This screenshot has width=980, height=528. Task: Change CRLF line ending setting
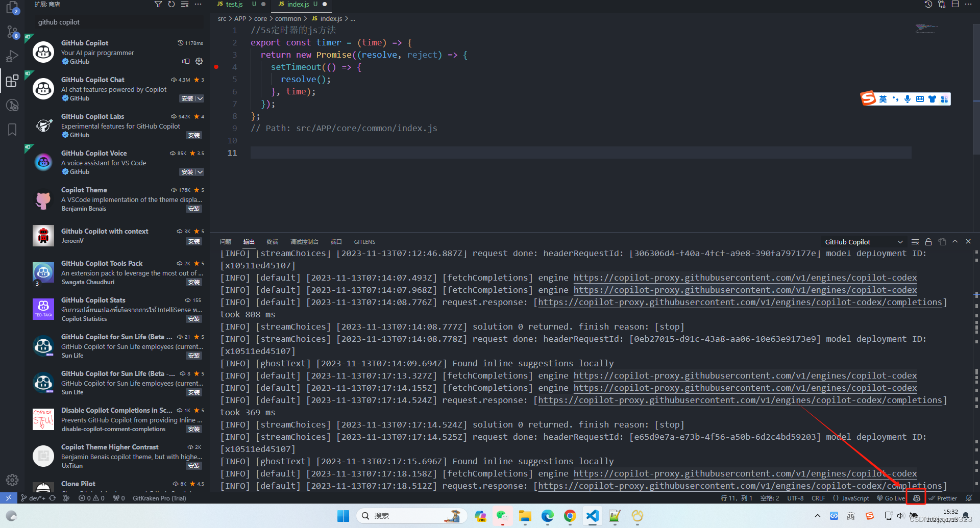point(818,498)
